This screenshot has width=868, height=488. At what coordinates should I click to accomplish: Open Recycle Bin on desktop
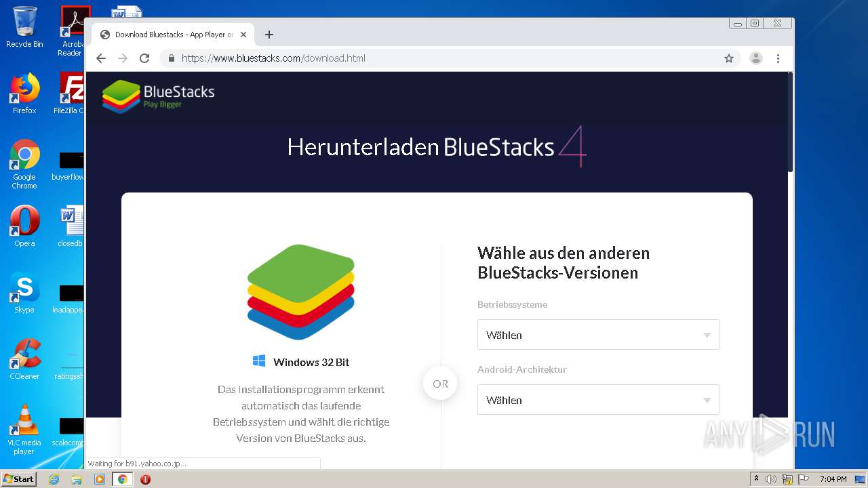tap(24, 27)
